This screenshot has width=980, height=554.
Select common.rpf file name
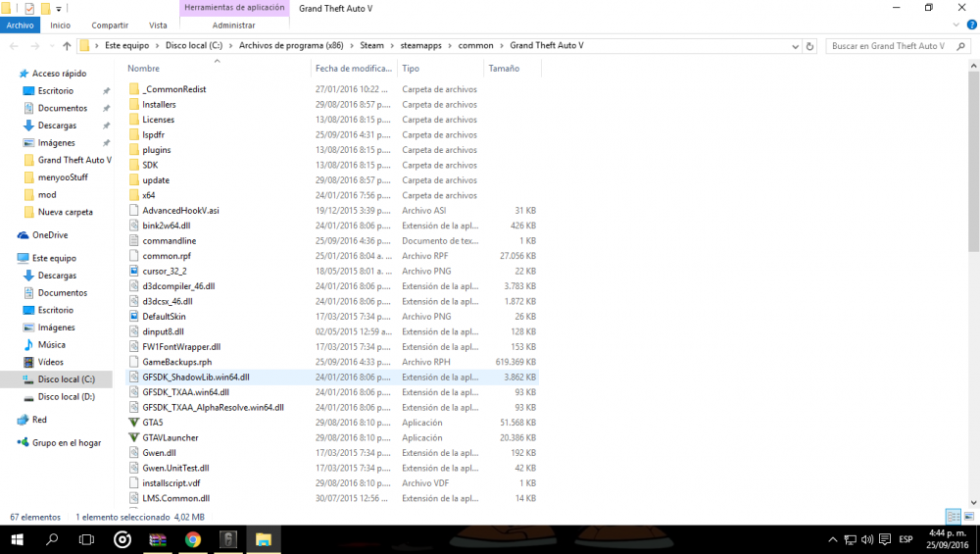click(167, 256)
